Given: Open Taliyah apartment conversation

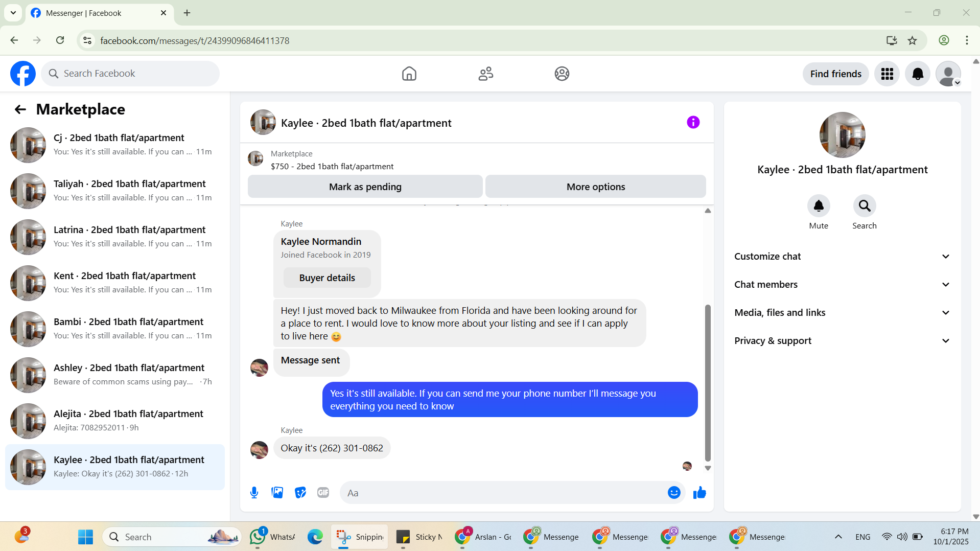Looking at the screenshot, I should [115, 191].
